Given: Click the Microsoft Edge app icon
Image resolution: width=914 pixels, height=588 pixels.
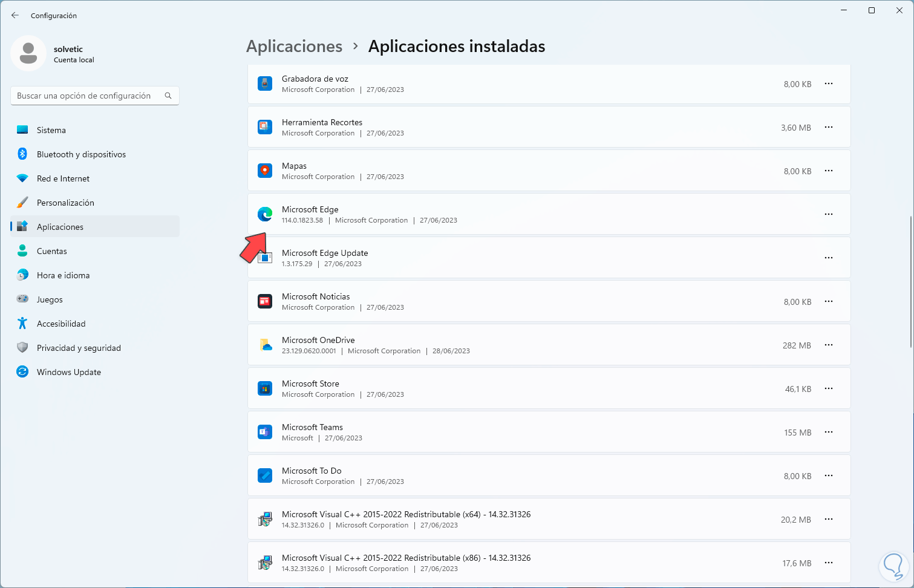Looking at the screenshot, I should (265, 214).
